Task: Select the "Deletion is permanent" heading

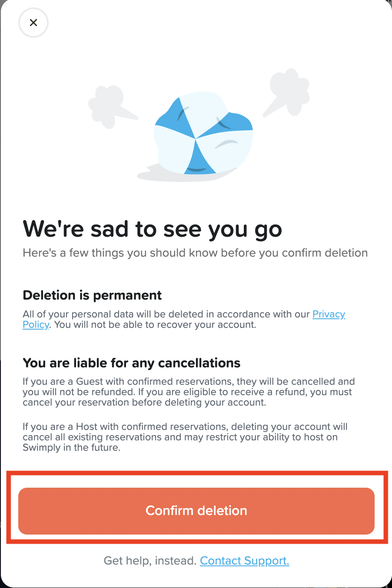Action: [92, 295]
